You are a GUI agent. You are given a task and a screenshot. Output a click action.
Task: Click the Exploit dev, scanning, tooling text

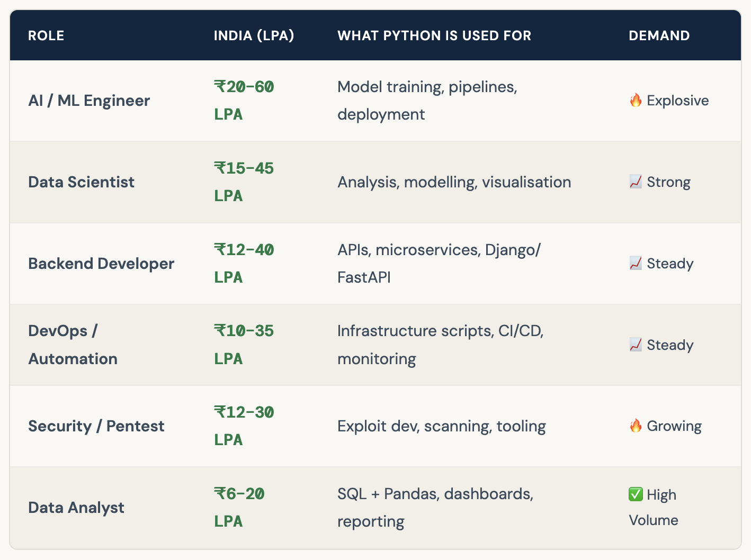click(x=441, y=426)
